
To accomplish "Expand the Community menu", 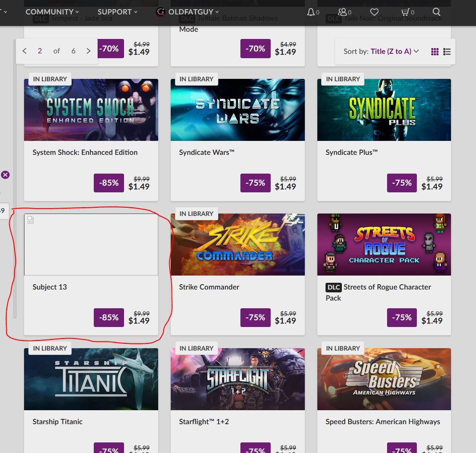I will tap(52, 12).
